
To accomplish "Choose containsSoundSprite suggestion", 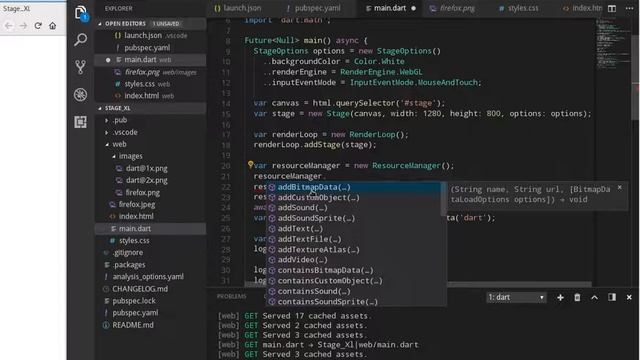I will 354,302.
